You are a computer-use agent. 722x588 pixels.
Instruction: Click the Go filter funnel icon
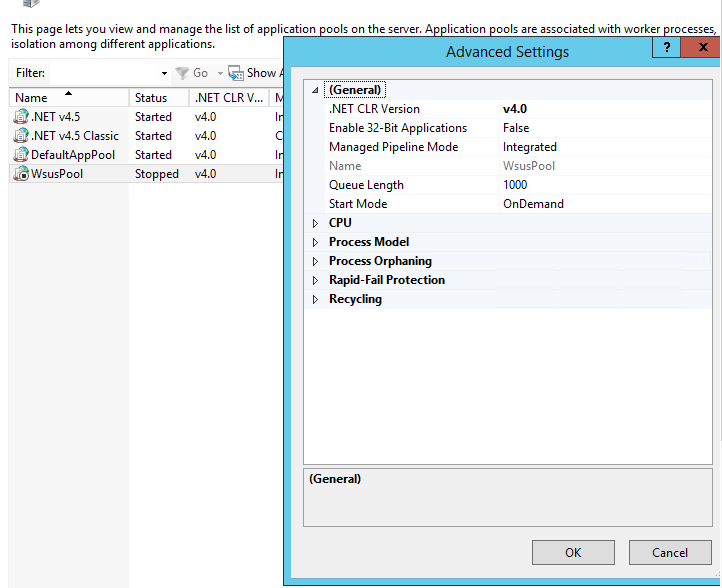click(x=182, y=73)
